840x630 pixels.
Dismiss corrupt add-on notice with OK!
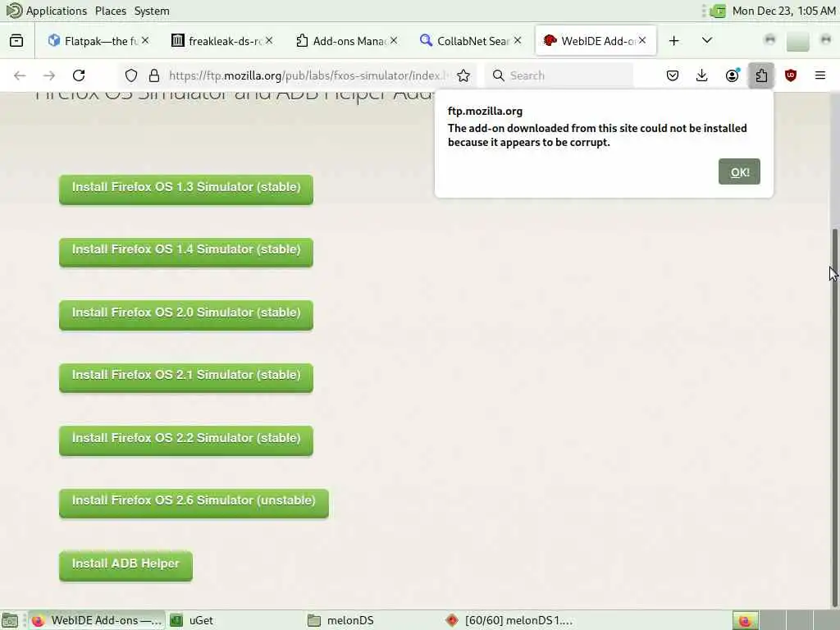pos(739,171)
